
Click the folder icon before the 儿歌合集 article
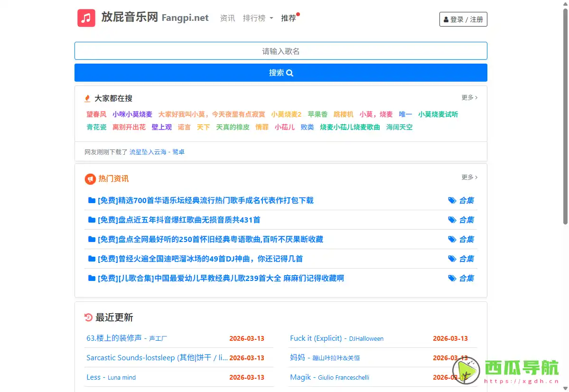[91, 278]
